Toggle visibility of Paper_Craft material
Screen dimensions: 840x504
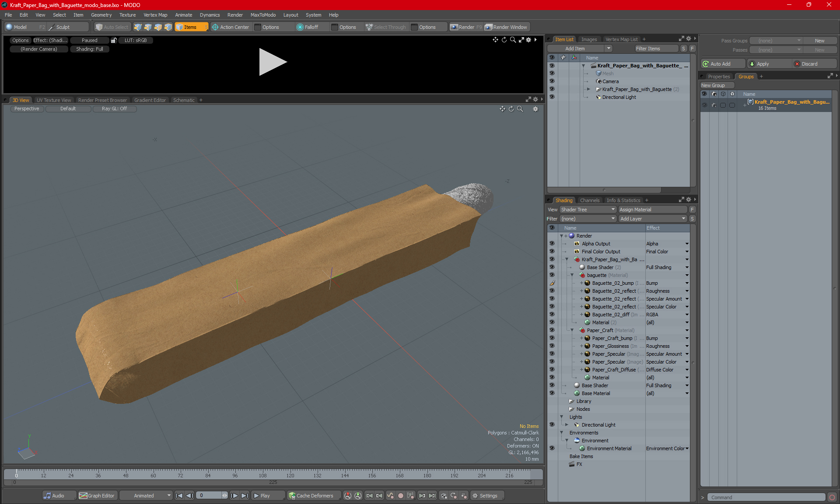(552, 330)
